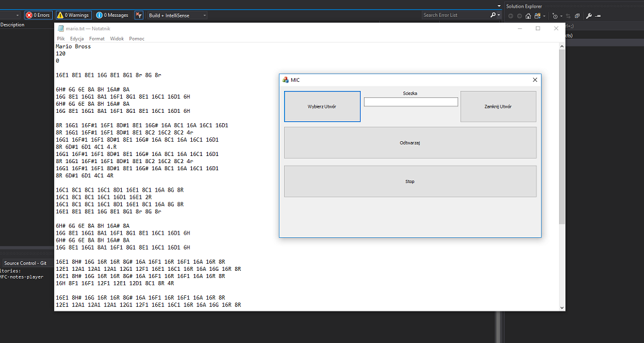The height and width of the screenshot is (343, 644).
Task: Click the clear filters funnel icon
Action: (139, 15)
